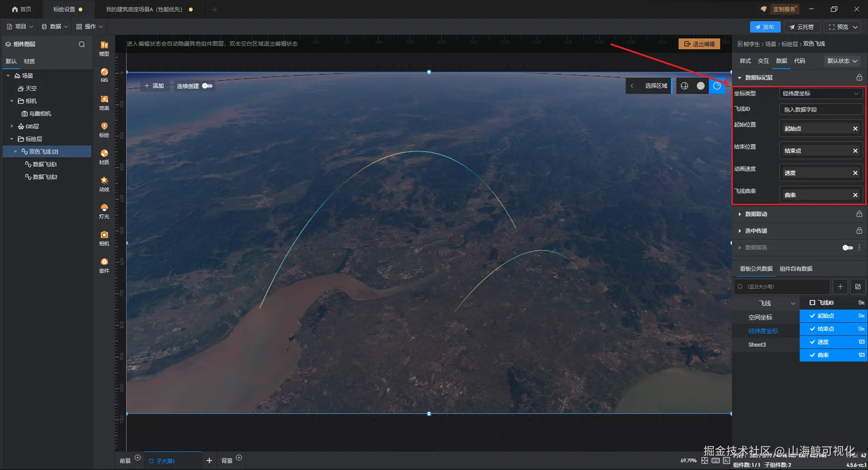
Task: Open the 地表 terrain icon
Action: coord(104,102)
